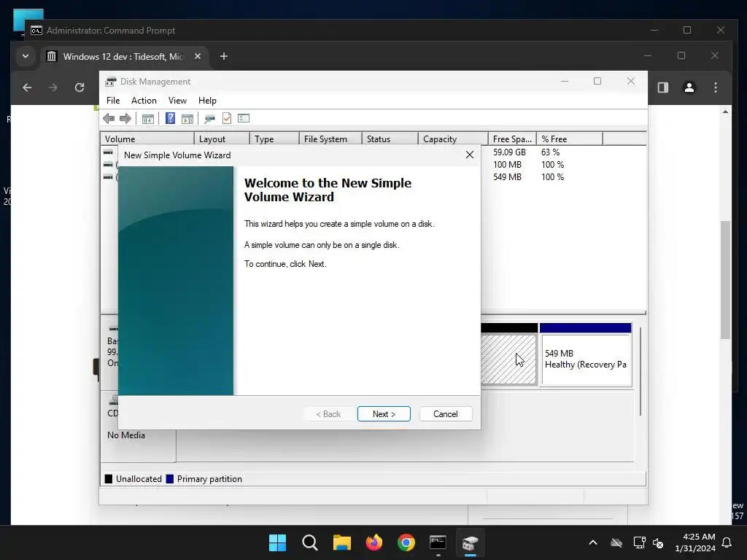Click the browser page vertical scrollbar thumb

(724, 279)
